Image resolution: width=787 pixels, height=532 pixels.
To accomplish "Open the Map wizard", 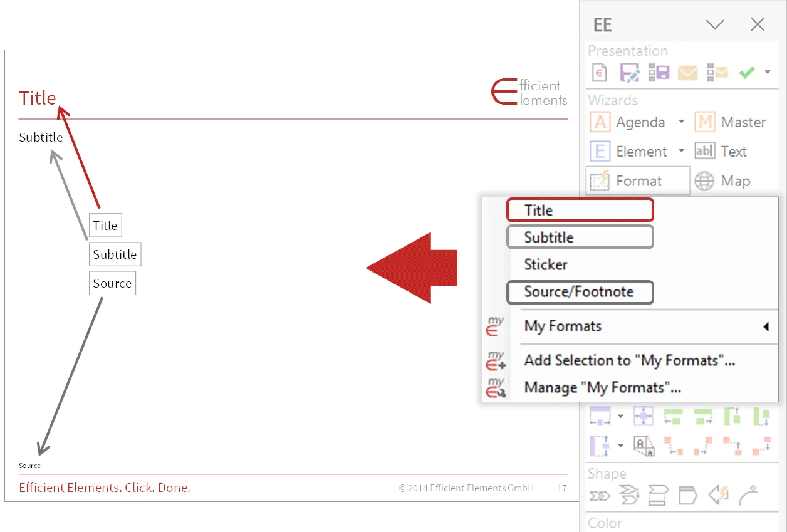I will 734,180.
